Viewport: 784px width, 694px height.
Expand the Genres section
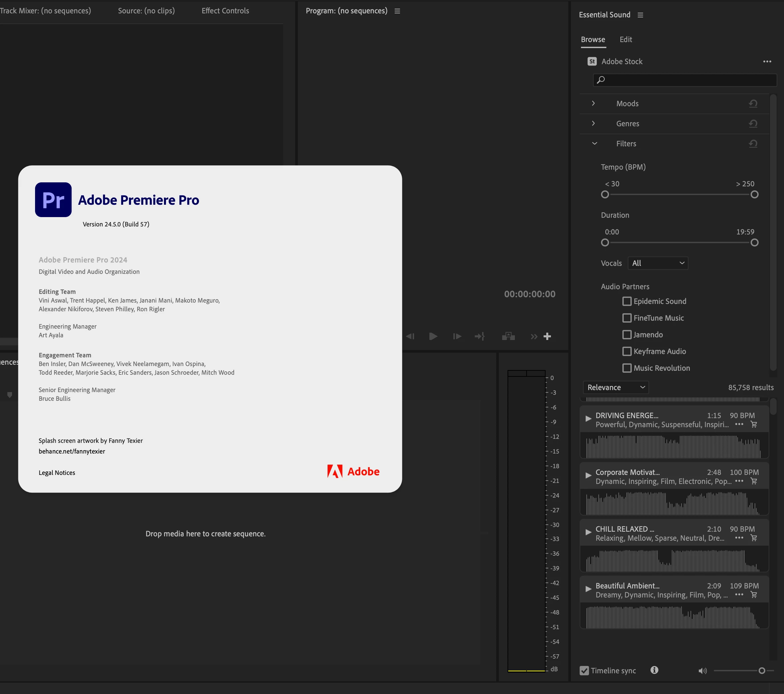[593, 124]
